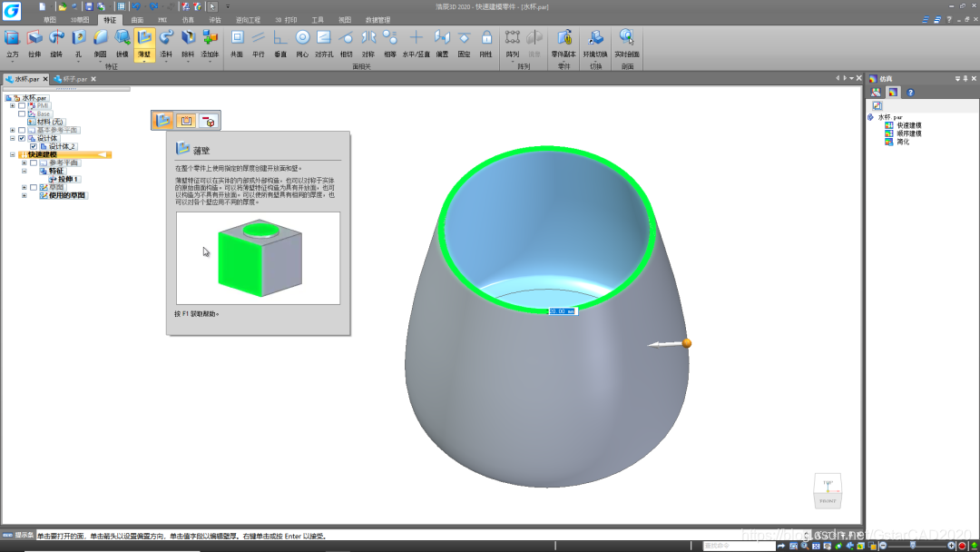Select 拉伸 1 feature in tree
The image size is (980, 552).
click(x=67, y=180)
